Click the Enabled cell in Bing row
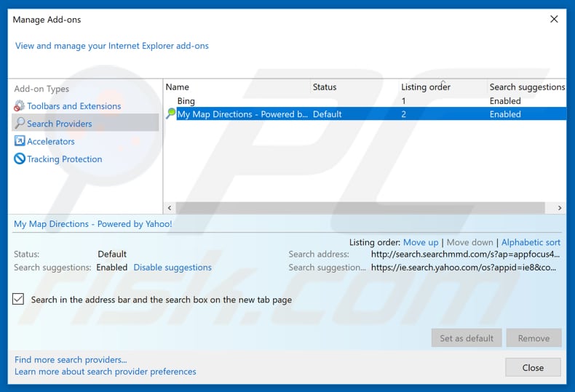 [505, 101]
